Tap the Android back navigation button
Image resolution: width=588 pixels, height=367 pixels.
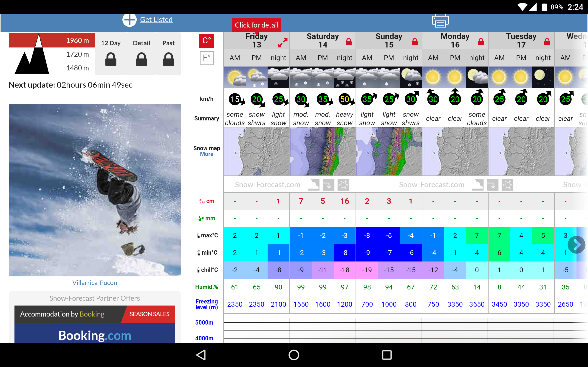pos(201,355)
